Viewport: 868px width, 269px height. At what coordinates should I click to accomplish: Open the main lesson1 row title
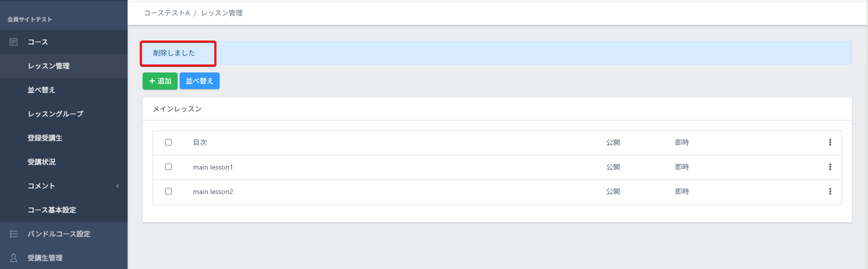(x=213, y=167)
